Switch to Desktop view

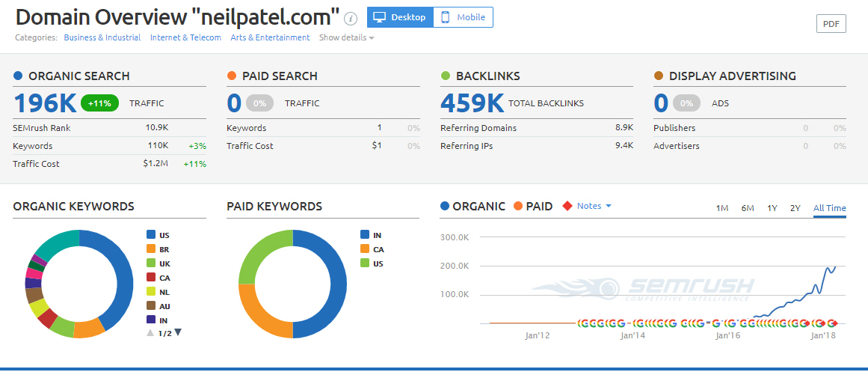pos(400,17)
